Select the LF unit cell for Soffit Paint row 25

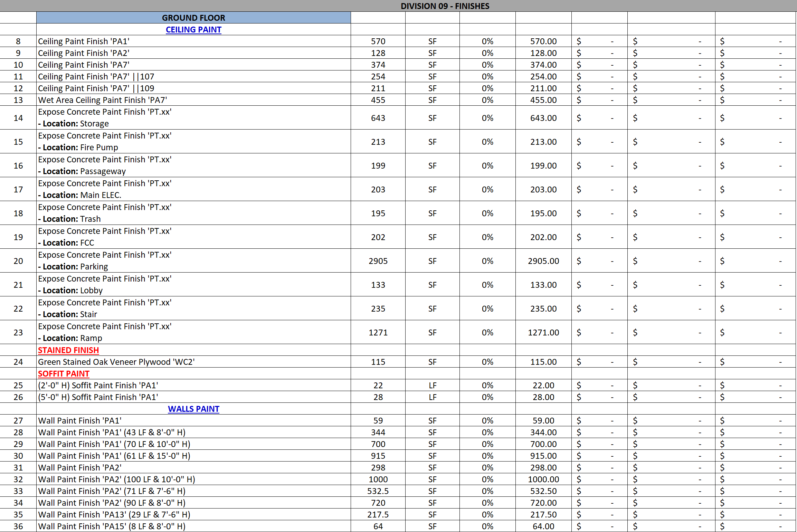pos(432,385)
